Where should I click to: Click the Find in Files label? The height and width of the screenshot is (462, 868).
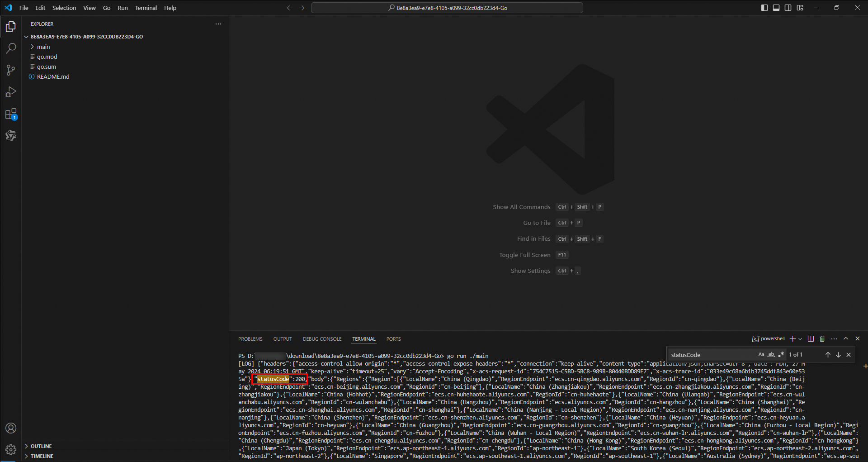point(534,239)
